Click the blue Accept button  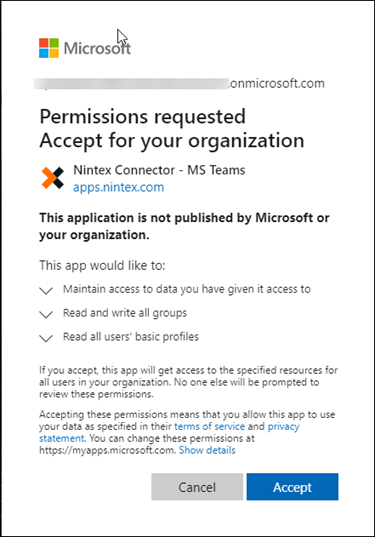[x=292, y=487]
